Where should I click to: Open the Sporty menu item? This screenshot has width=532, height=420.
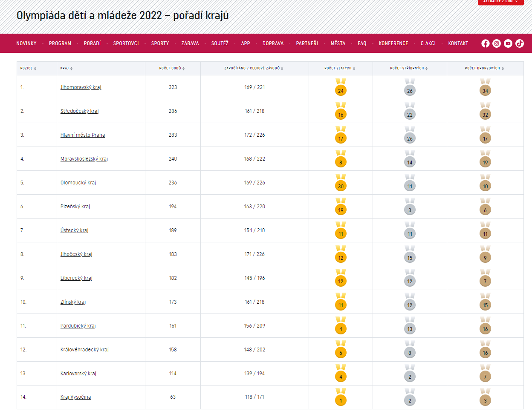(x=160, y=43)
